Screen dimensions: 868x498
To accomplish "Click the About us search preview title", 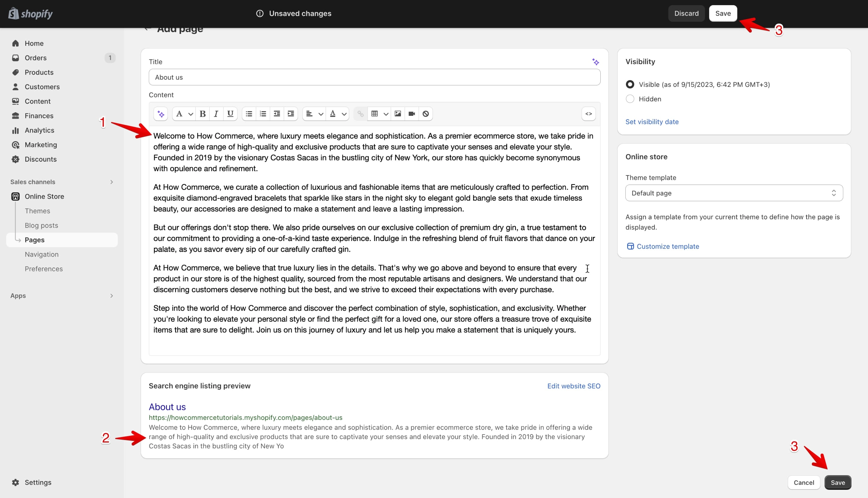I will coord(167,407).
